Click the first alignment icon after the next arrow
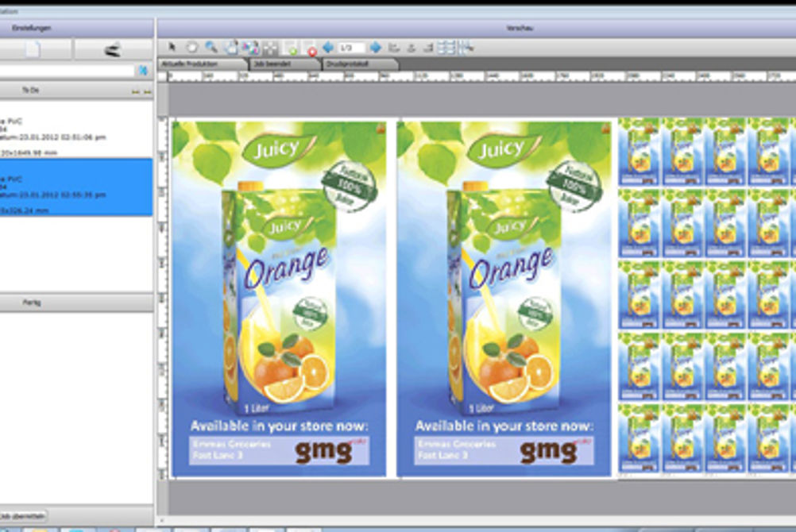Screen dimensions: 796x532 click(393, 48)
